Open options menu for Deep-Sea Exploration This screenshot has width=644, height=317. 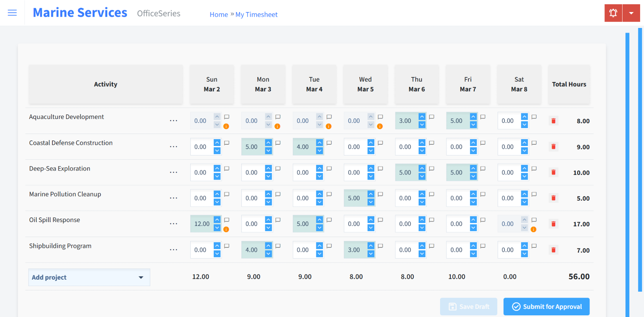point(173,173)
